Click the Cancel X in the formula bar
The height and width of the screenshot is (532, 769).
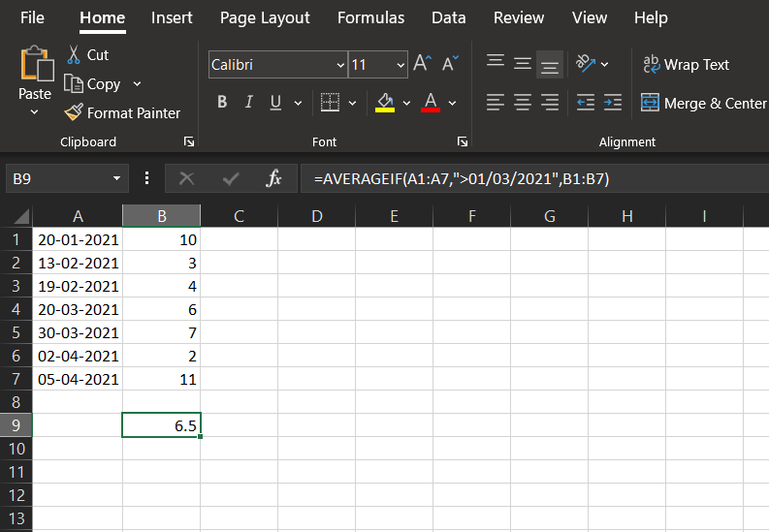click(187, 178)
